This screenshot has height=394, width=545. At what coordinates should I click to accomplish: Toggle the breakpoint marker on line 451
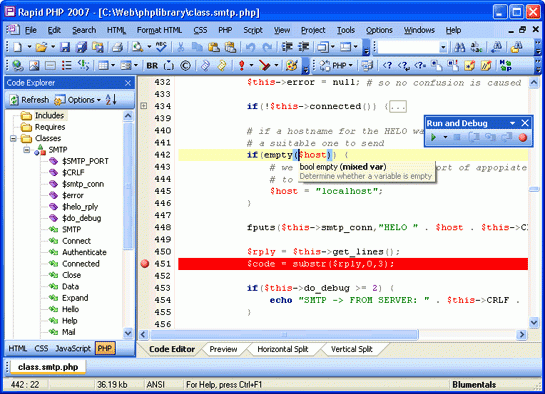pos(145,264)
